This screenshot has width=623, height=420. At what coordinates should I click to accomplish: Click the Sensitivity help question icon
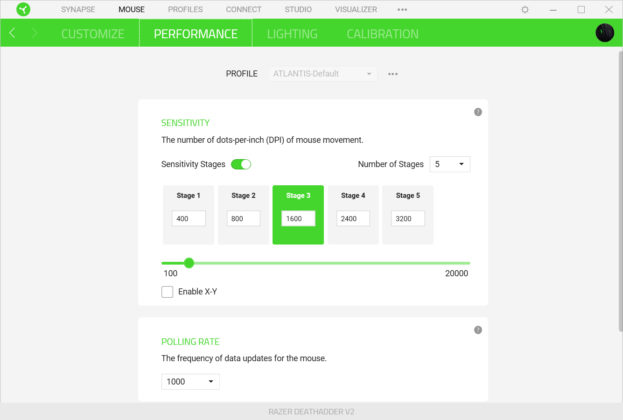478,112
